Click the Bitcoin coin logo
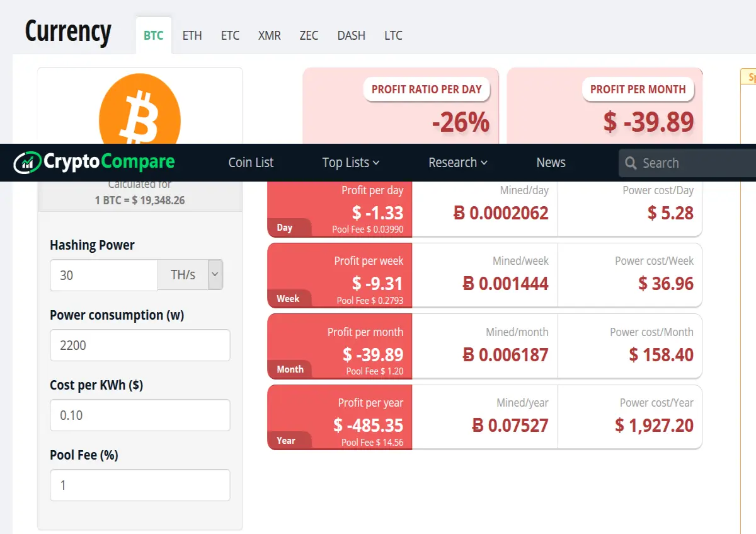The image size is (756, 534). click(140, 109)
